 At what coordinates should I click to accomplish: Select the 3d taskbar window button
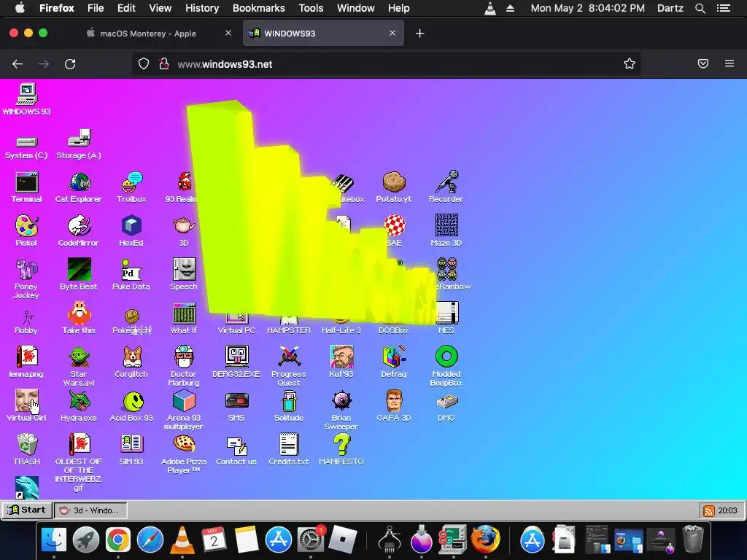90,510
